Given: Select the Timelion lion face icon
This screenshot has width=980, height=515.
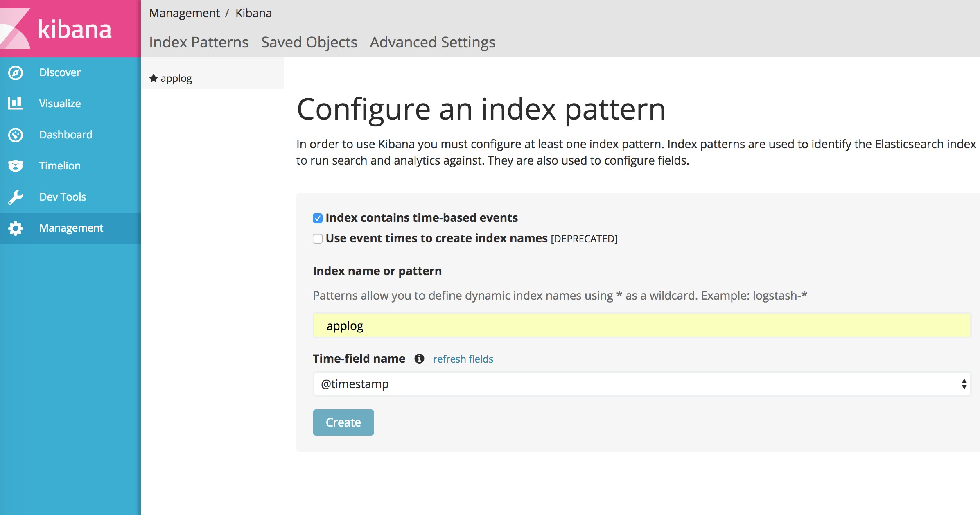Looking at the screenshot, I should point(16,166).
